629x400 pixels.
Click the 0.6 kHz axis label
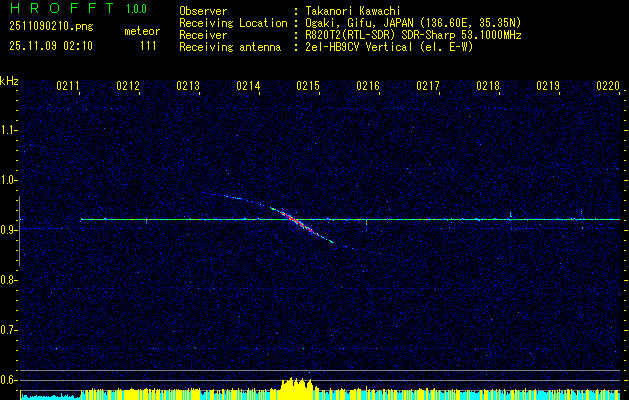[8, 380]
